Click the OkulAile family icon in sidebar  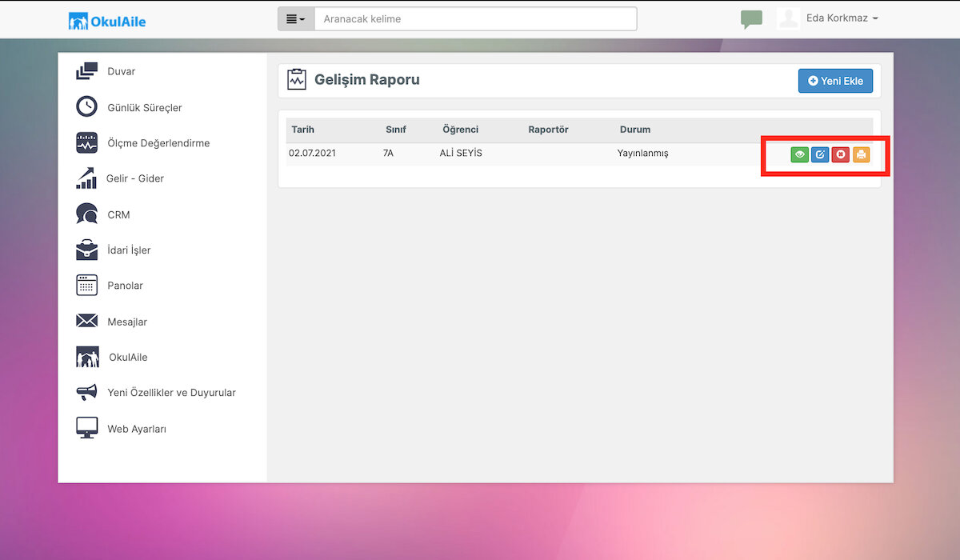click(87, 357)
